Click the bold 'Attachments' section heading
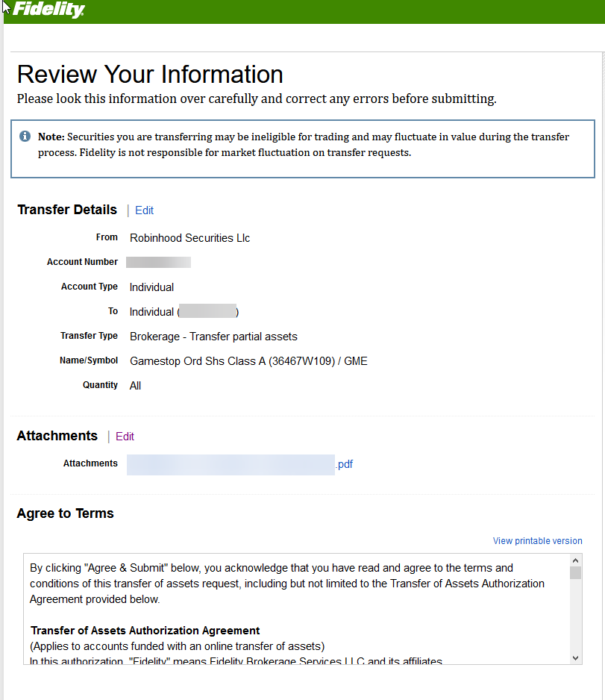The image size is (605, 700). pyautogui.click(x=57, y=436)
